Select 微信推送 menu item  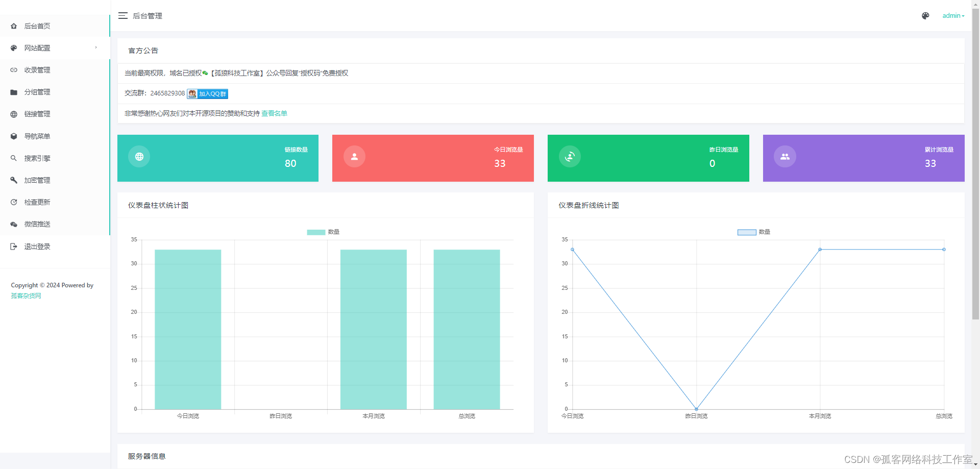click(x=55, y=224)
